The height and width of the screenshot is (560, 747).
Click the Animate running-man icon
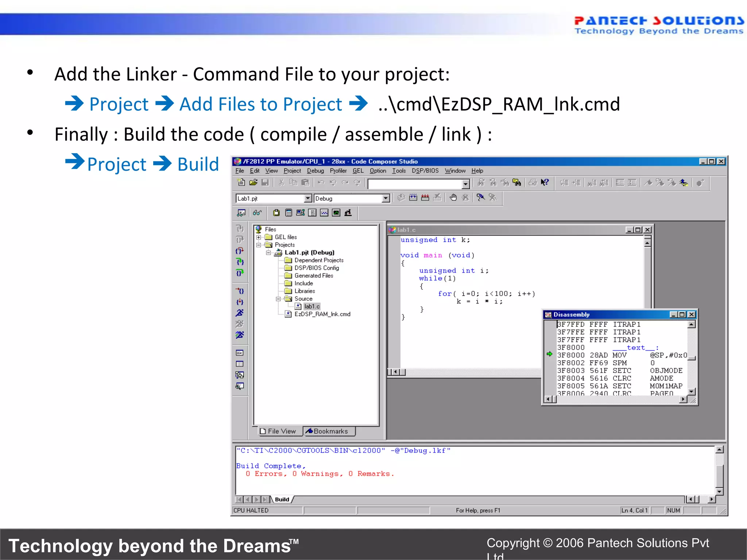pos(240,335)
